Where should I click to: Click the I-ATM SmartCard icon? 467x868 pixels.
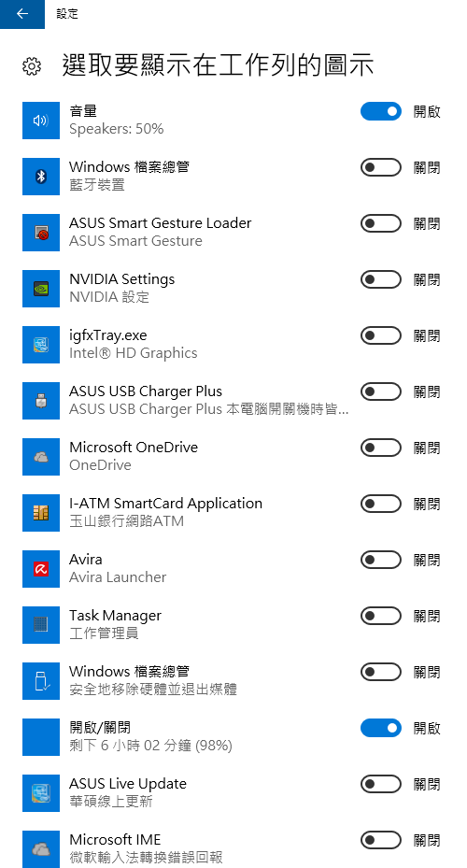coord(41,513)
